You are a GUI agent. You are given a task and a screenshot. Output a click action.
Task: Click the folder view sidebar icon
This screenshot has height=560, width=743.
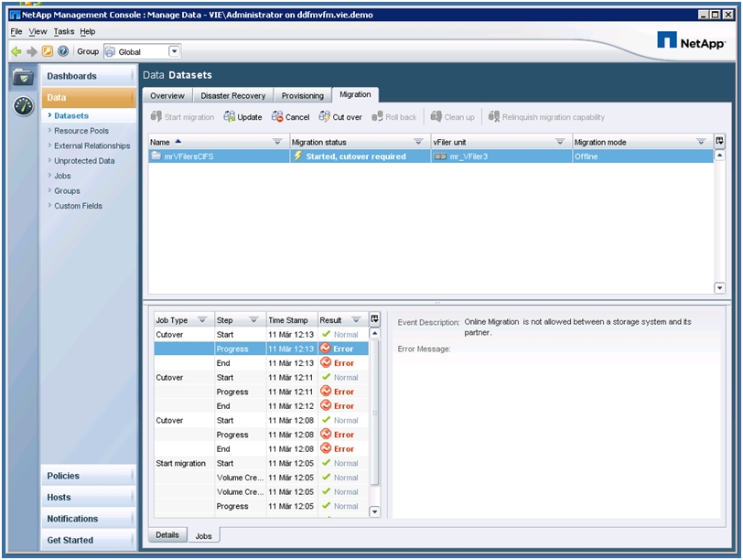(x=24, y=78)
